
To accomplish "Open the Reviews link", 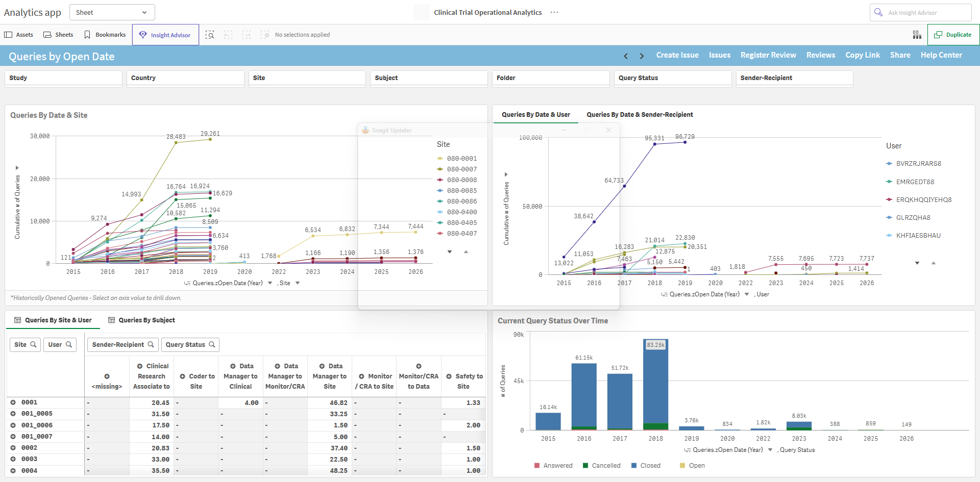I will [x=821, y=55].
